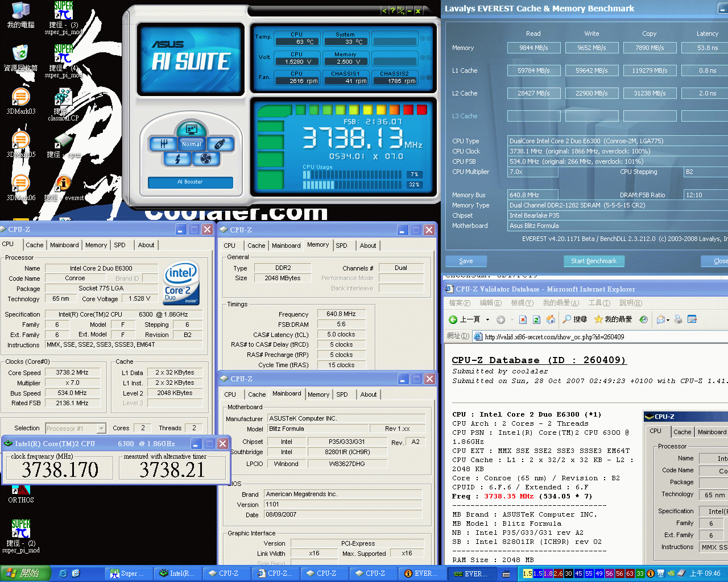The height and width of the screenshot is (582, 728).
Task: Click the Intel(R... taskbar button
Action: click(177, 573)
